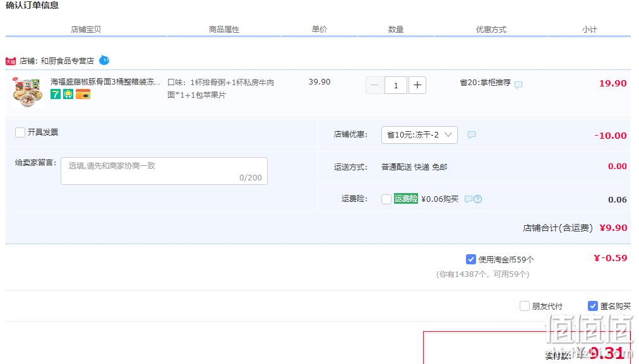Click the quantity input field showing 1
Image resolution: width=639 pixels, height=364 pixels.
(x=396, y=85)
